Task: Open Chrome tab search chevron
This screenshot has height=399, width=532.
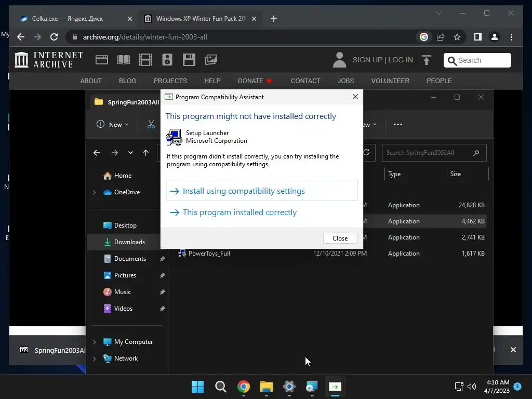Action: pos(438,13)
